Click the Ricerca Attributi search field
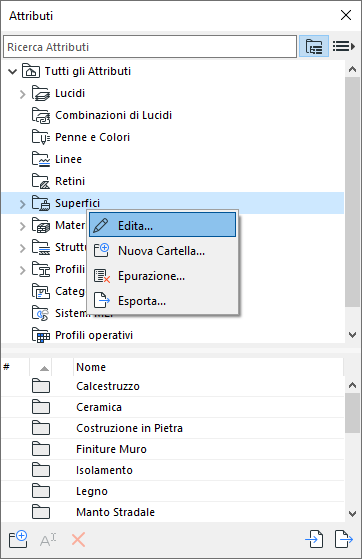The width and height of the screenshot is (362, 559). (150, 47)
